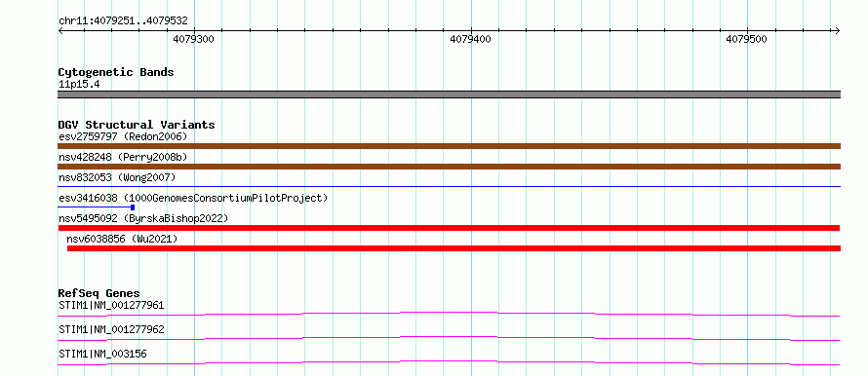Viewport: 868px width, 376px height.
Task: Click the STIM1|NM_001277961 transcript label
Action: tap(111, 305)
